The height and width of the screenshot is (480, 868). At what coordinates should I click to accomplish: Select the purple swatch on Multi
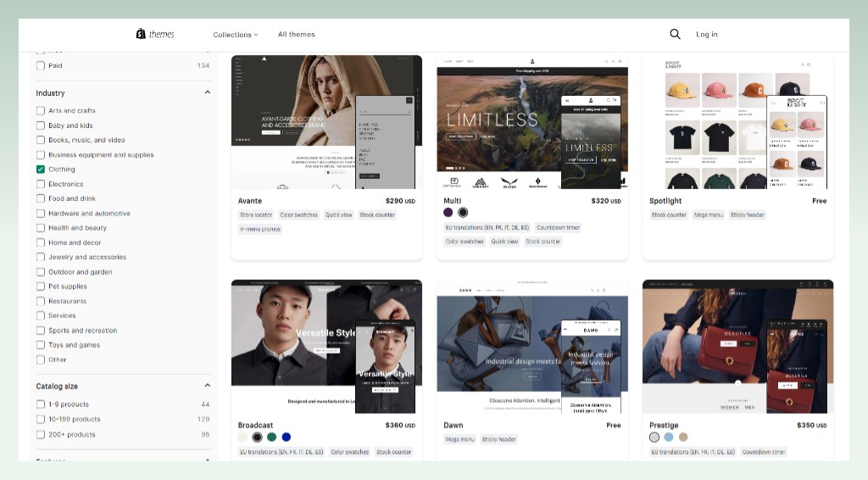tap(448, 213)
